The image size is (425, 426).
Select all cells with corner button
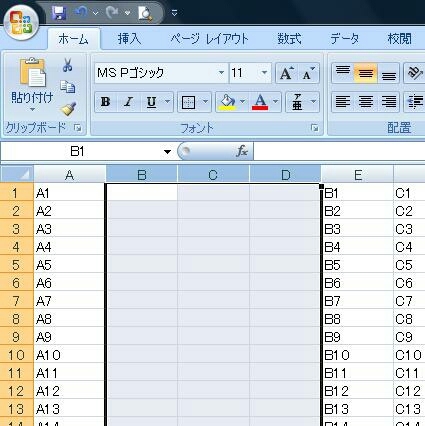click(17, 174)
